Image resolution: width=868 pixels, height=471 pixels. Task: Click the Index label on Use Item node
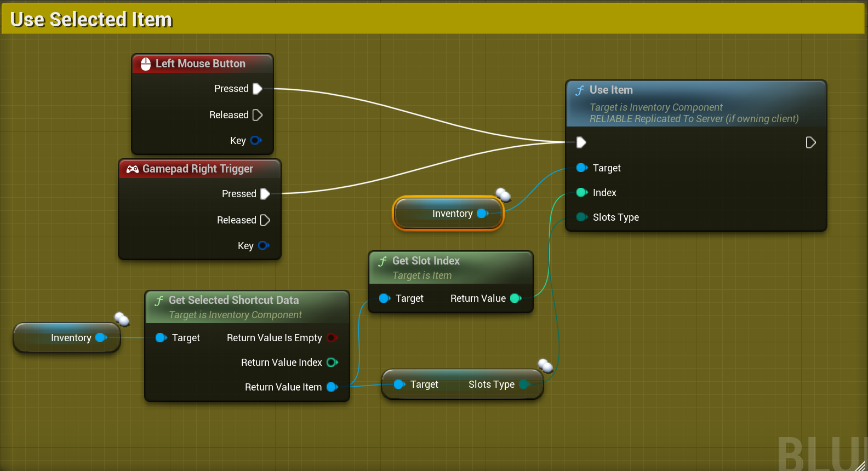[x=604, y=193]
